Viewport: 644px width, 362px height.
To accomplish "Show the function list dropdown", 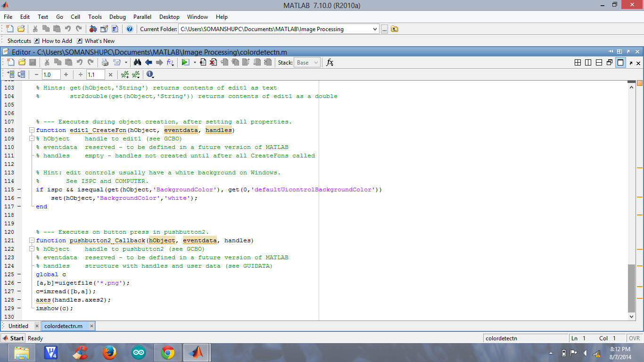I will [171, 62].
